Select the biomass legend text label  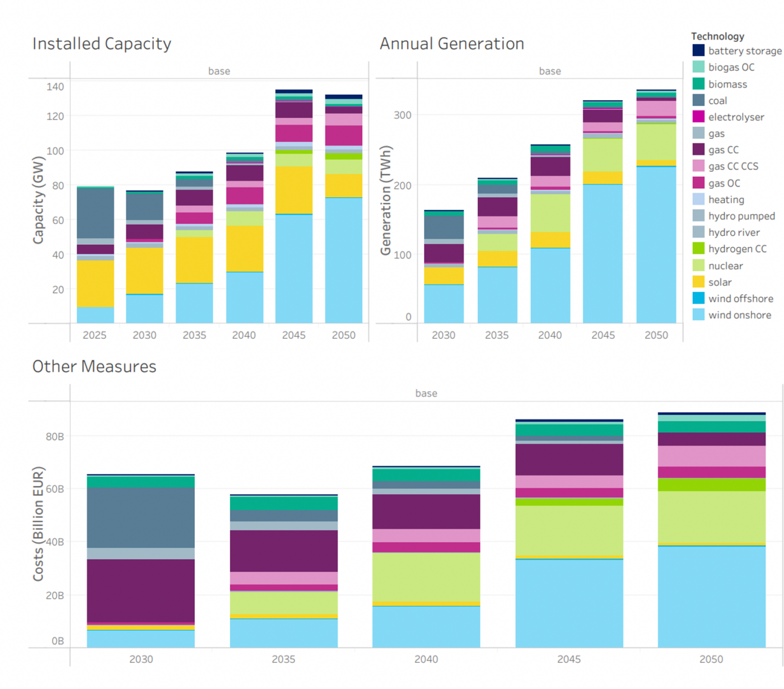point(727,85)
